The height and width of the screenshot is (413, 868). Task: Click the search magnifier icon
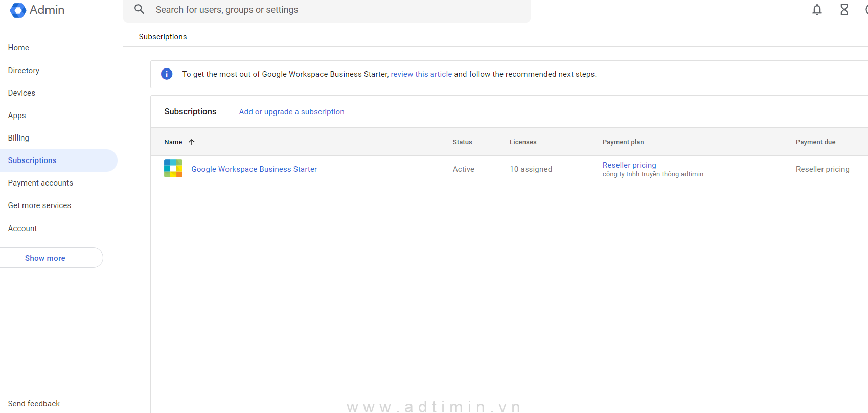[x=139, y=9]
